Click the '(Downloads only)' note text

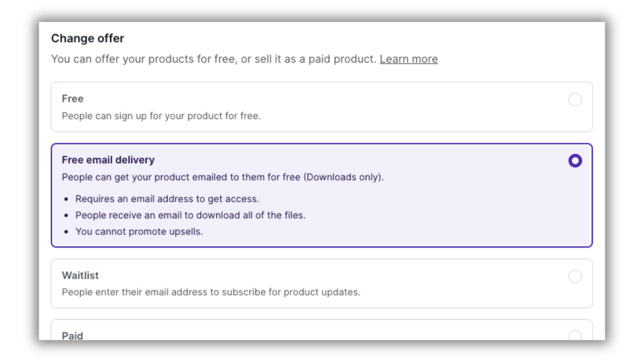344,177
